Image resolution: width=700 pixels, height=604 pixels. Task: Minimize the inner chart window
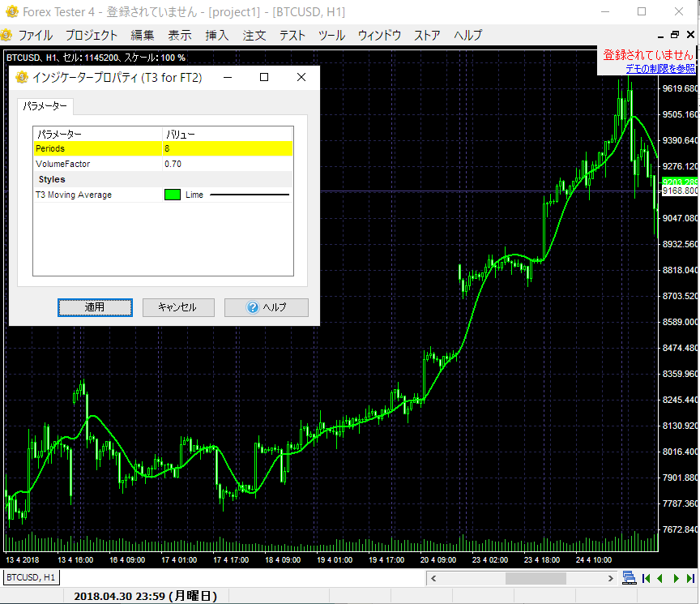[661, 36]
